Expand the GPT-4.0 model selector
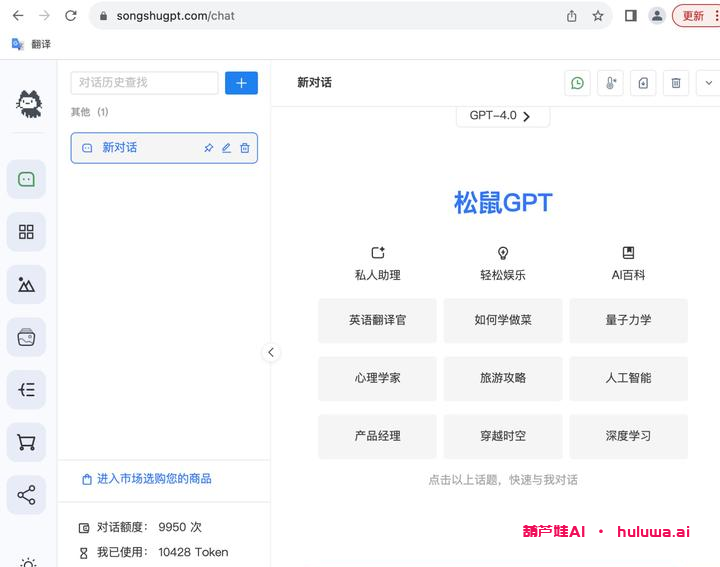 501,116
